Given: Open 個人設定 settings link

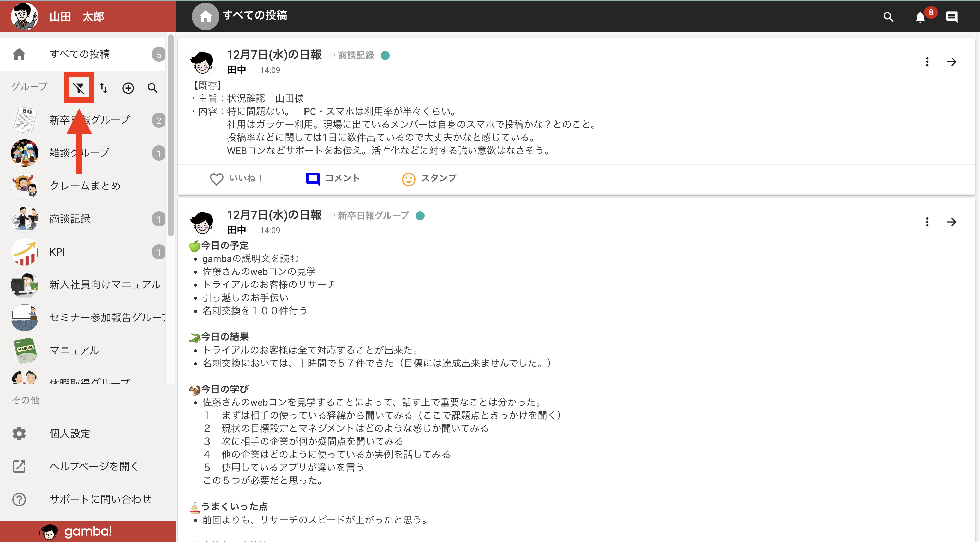Looking at the screenshot, I should [70, 434].
